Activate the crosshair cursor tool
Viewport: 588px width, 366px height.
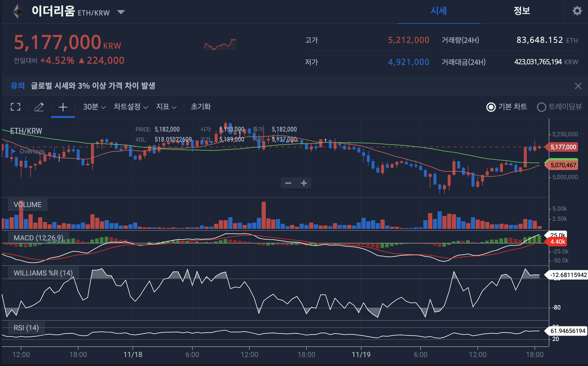click(x=63, y=107)
